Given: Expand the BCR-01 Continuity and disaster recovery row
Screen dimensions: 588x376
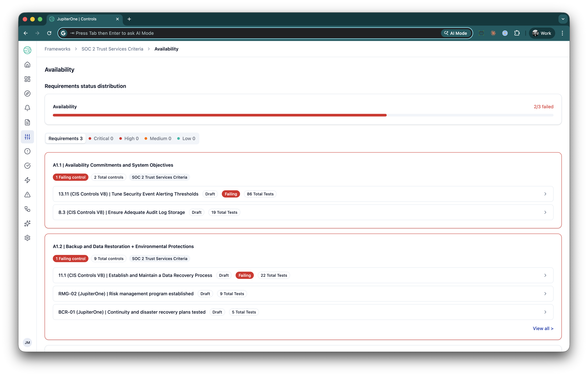Looking at the screenshot, I should tap(303, 312).
